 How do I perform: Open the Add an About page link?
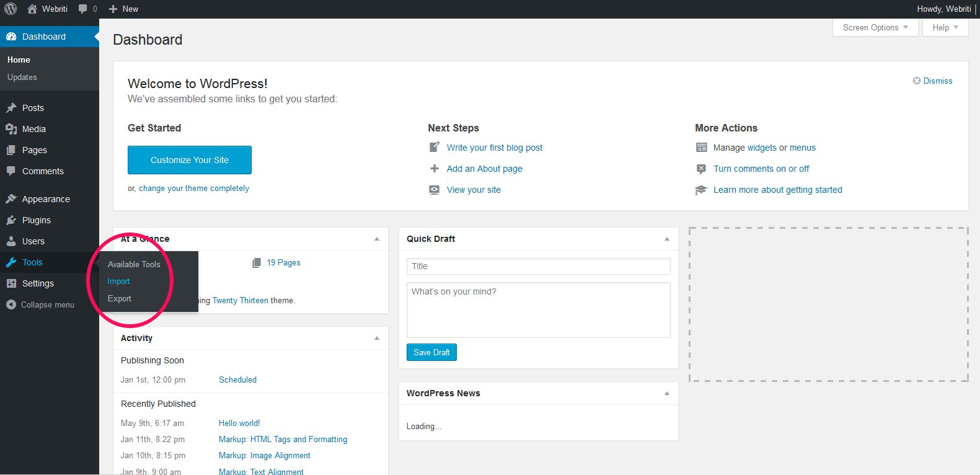coord(485,169)
